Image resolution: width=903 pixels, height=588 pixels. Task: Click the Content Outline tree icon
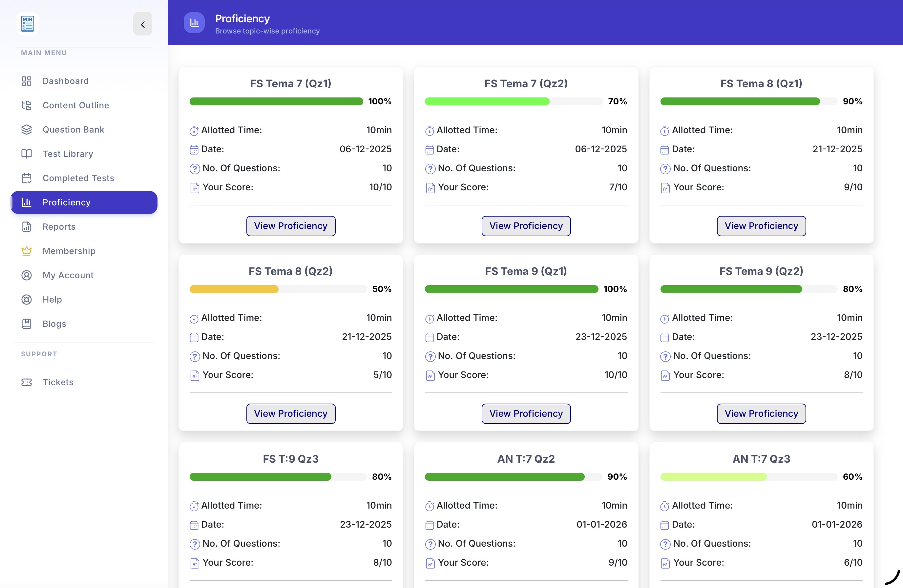pos(27,105)
